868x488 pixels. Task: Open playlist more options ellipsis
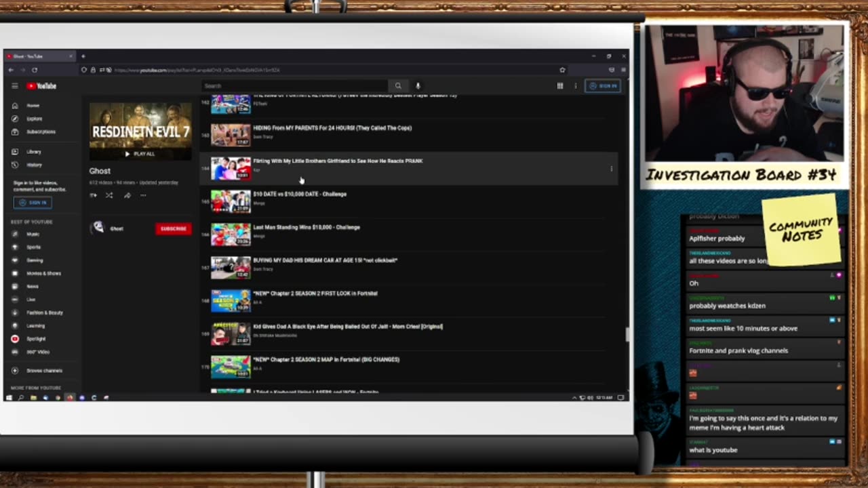coord(143,195)
